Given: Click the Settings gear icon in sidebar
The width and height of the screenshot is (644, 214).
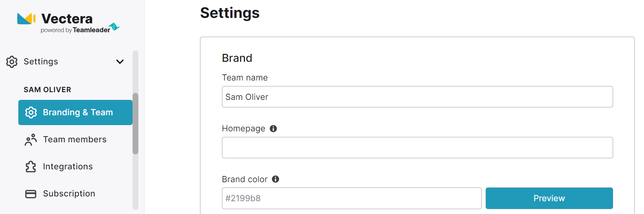Looking at the screenshot, I should pyautogui.click(x=12, y=62).
